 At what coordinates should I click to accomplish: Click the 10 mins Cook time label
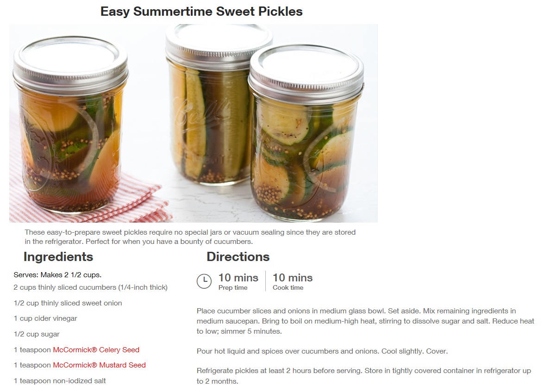292,281
